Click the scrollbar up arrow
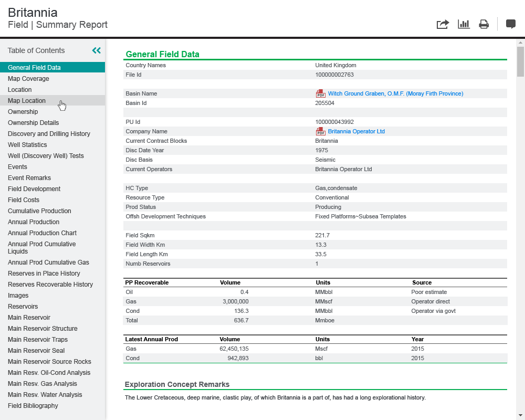Image resolution: width=525 pixels, height=420 pixels. pyautogui.click(x=520, y=43)
